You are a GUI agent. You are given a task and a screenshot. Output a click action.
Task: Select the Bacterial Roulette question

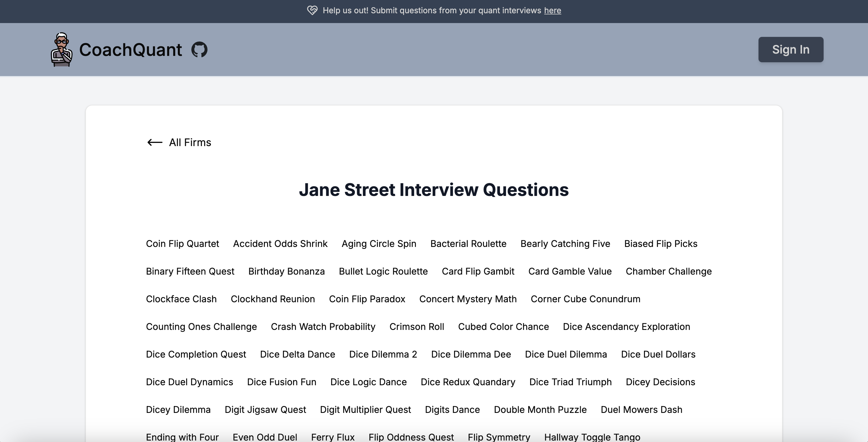point(468,243)
